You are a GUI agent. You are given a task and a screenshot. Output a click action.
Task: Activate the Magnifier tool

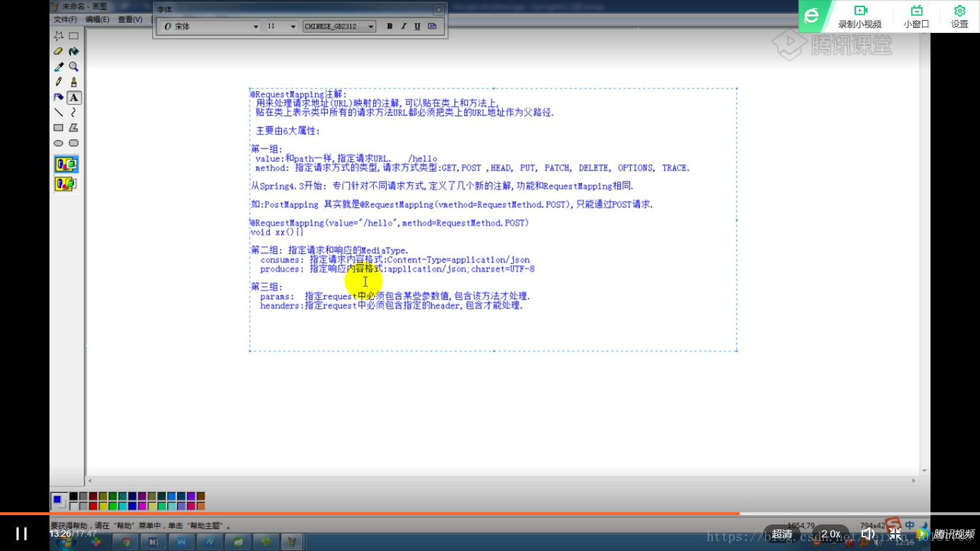coord(74,67)
